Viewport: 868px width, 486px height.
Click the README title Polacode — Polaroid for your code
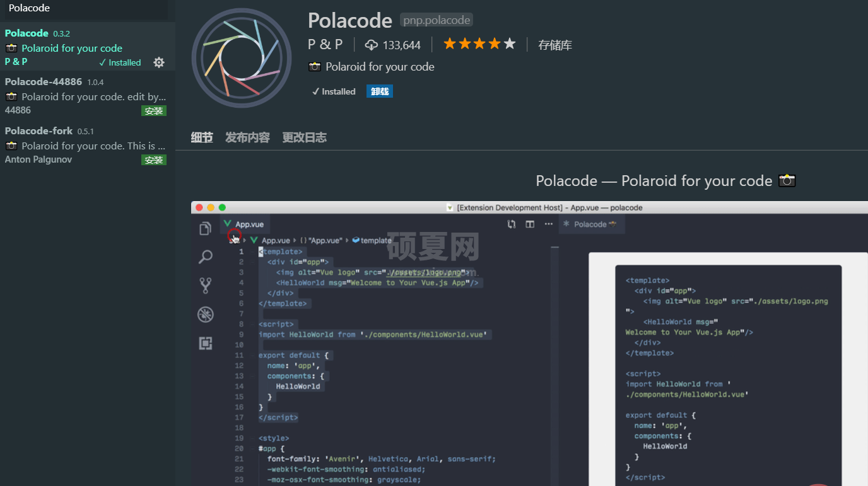(654, 181)
